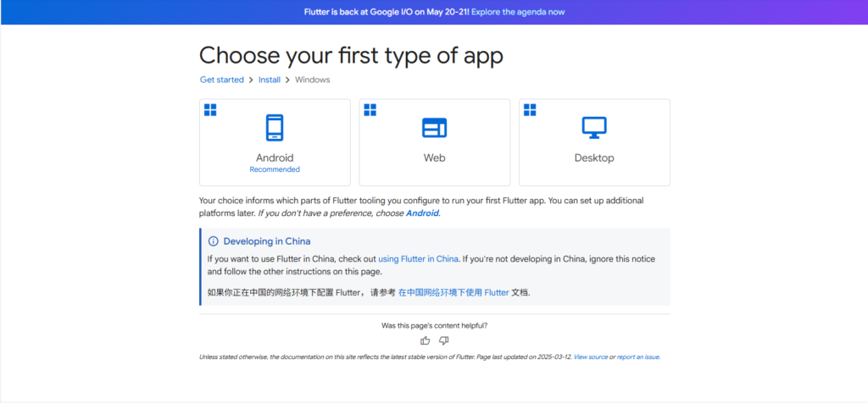
Task: Click info icon beside Developing in China
Action: [213, 241]
